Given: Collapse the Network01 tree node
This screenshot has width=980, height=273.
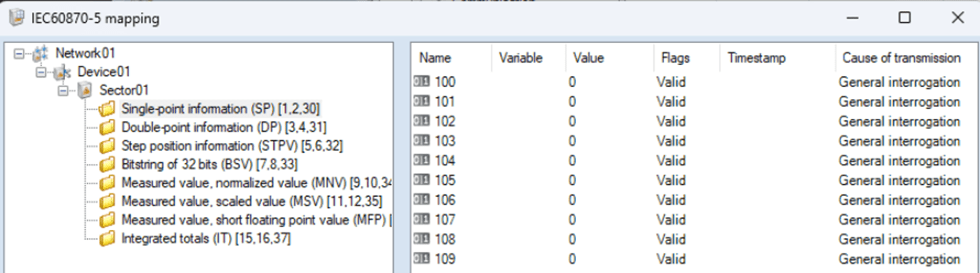Looking at the screenshot, I should [19, 53].
